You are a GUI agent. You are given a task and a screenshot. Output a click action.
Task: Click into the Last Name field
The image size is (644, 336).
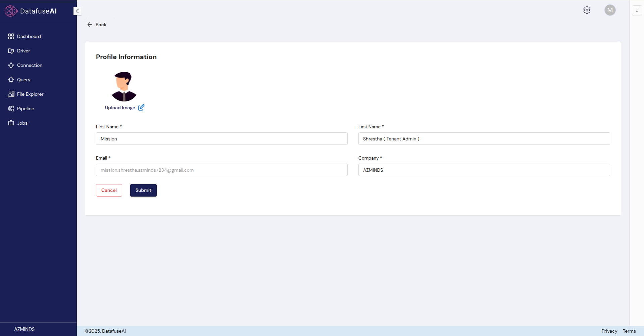tap(484, 139)
